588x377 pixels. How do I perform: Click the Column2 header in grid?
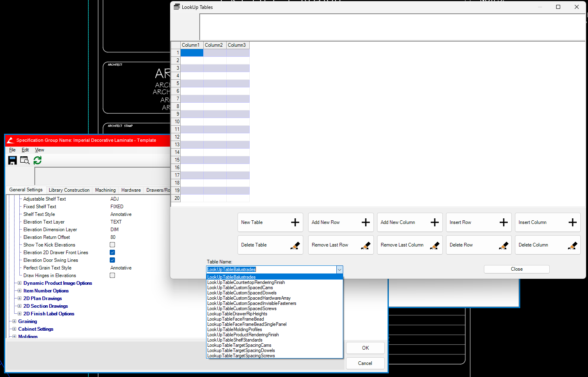click(215, 45)
